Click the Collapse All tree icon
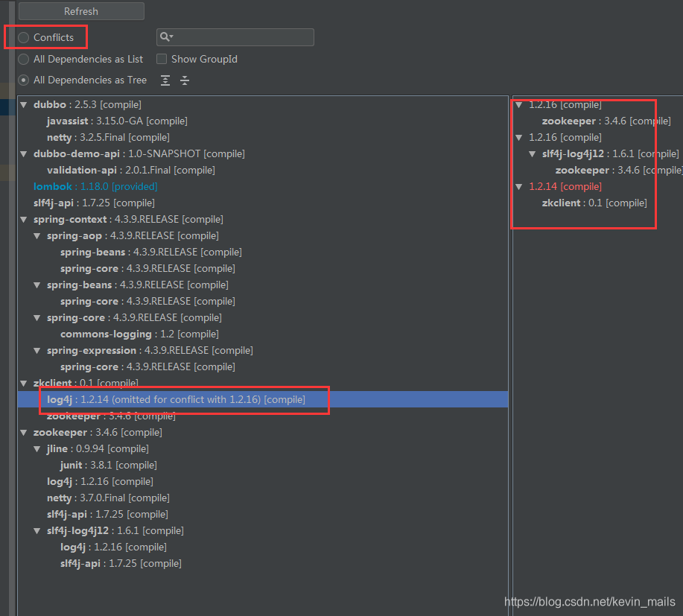 click(185, 80)
